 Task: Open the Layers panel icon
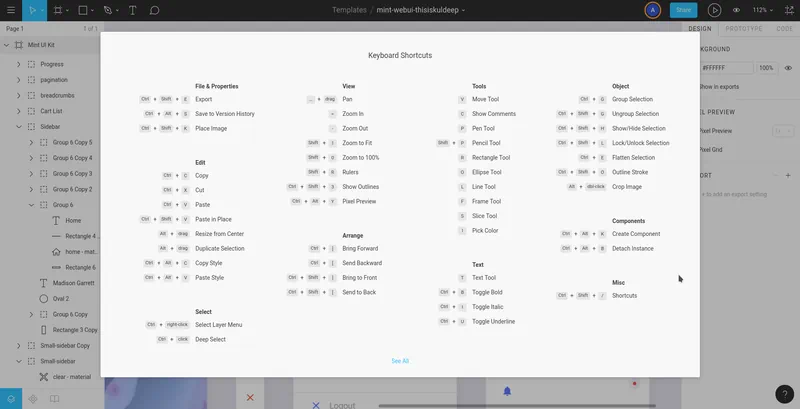[11, 399]
